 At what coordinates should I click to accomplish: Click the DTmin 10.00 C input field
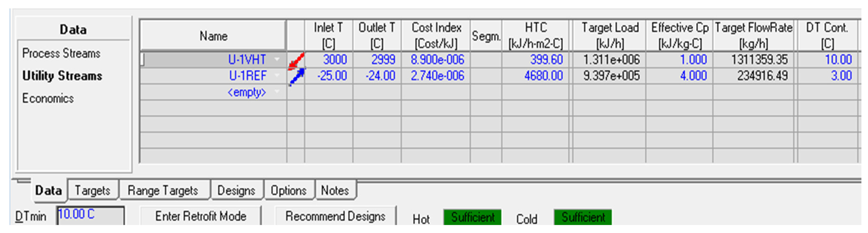(90, 215)
